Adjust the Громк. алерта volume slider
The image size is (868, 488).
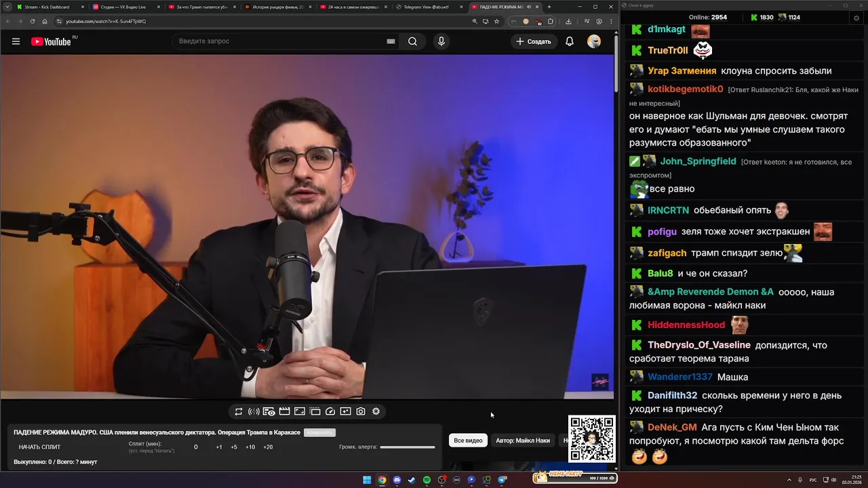tap(408, 447)
